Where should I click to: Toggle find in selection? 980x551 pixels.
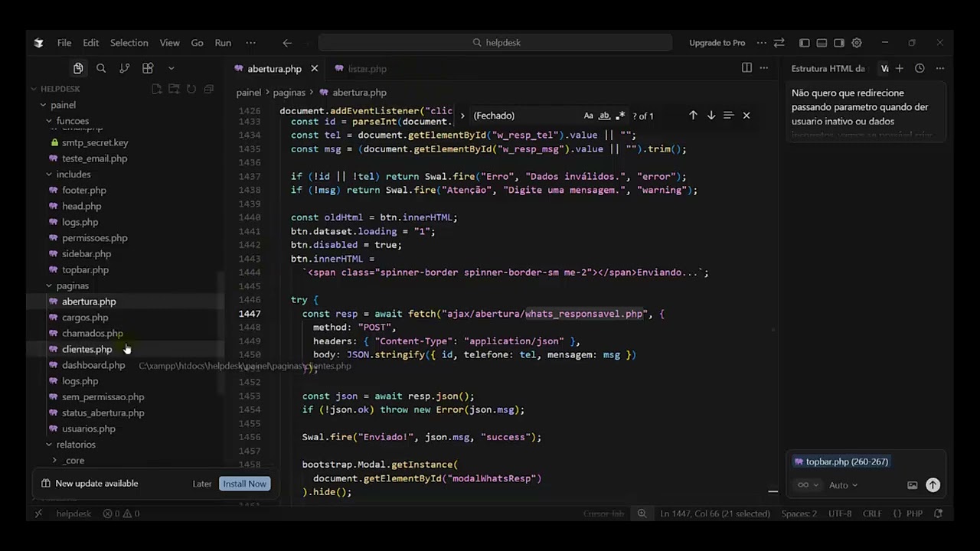[x=728, y=116]
